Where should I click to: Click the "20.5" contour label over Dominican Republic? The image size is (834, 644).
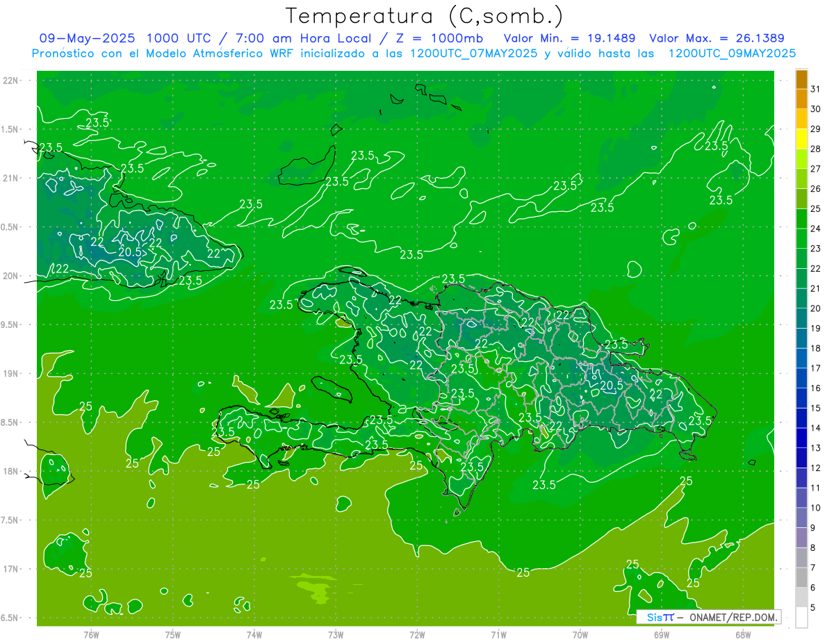[611, 386]
